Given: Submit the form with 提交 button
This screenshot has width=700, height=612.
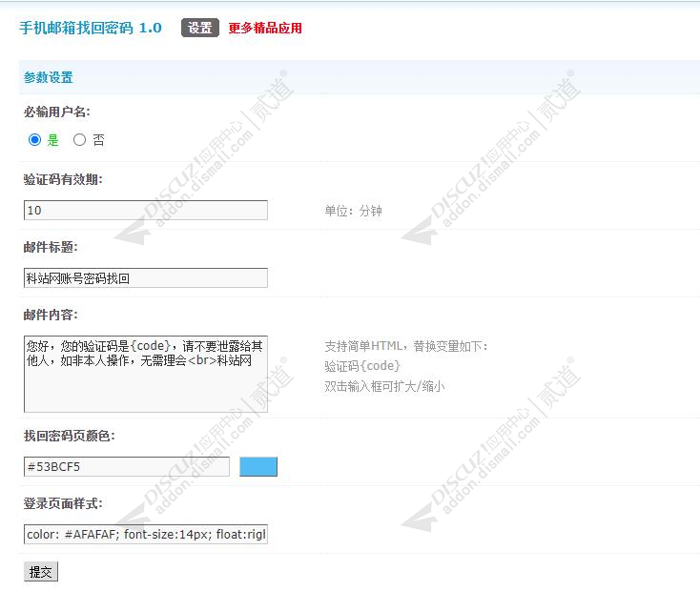Looking at the screenshot, I should point(41,572).
